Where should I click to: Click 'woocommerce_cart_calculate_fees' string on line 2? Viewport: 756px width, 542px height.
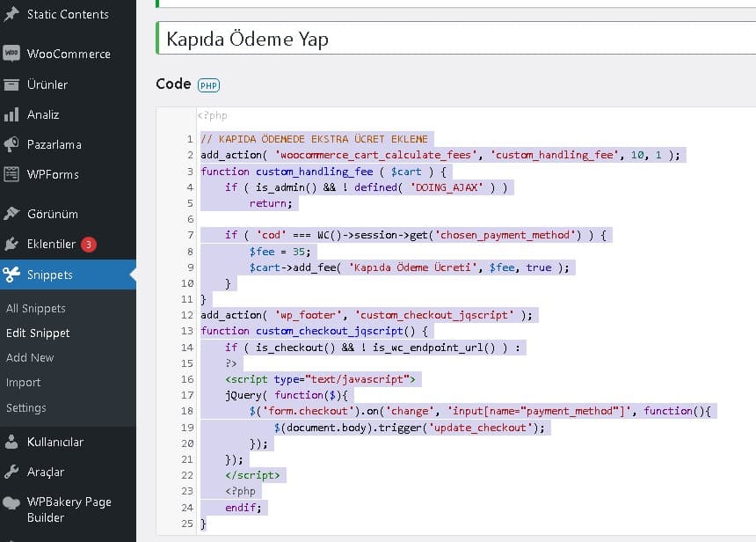point(375,155)
